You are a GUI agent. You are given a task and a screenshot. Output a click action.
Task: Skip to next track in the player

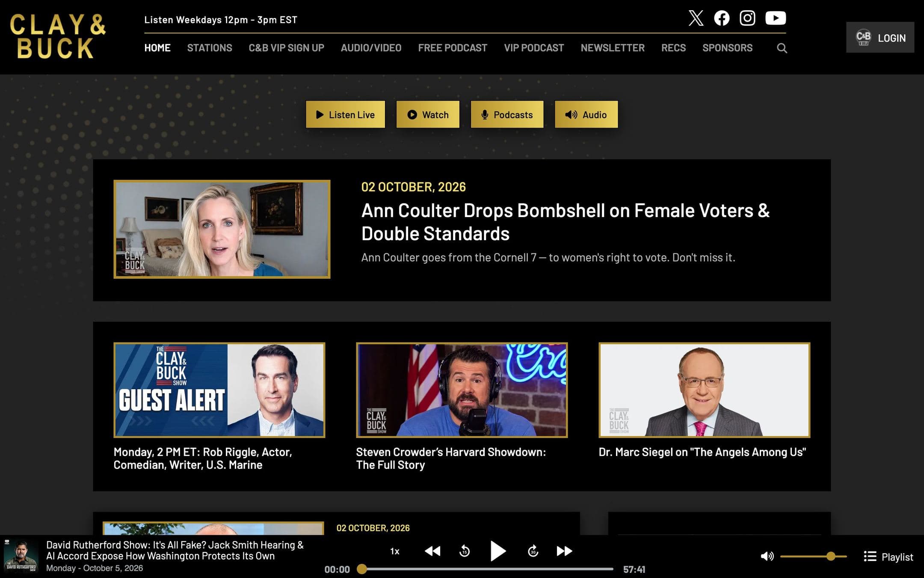pos(564,551)
